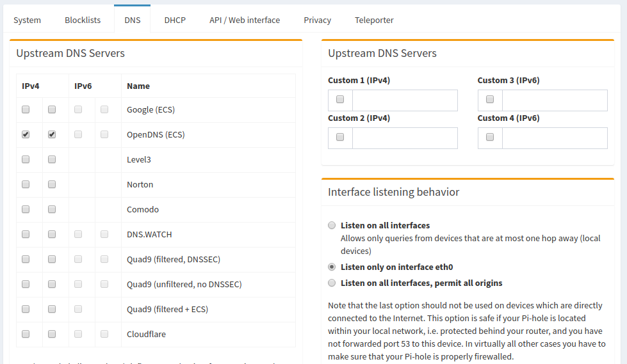Uncheck second IPv4 checkbox for OpenDNS (ECS)
The height and width of the screenshot is (364, 627).
(x=52, y=135)
